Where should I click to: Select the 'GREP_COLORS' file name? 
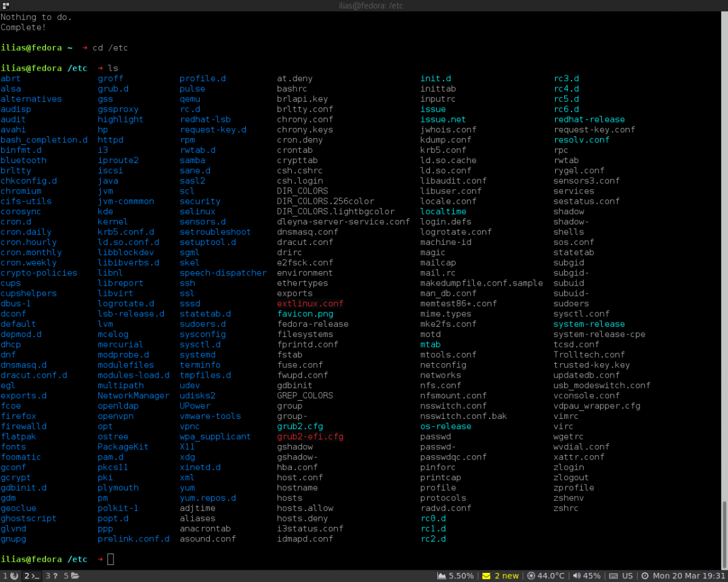click(x=305, y=395)
